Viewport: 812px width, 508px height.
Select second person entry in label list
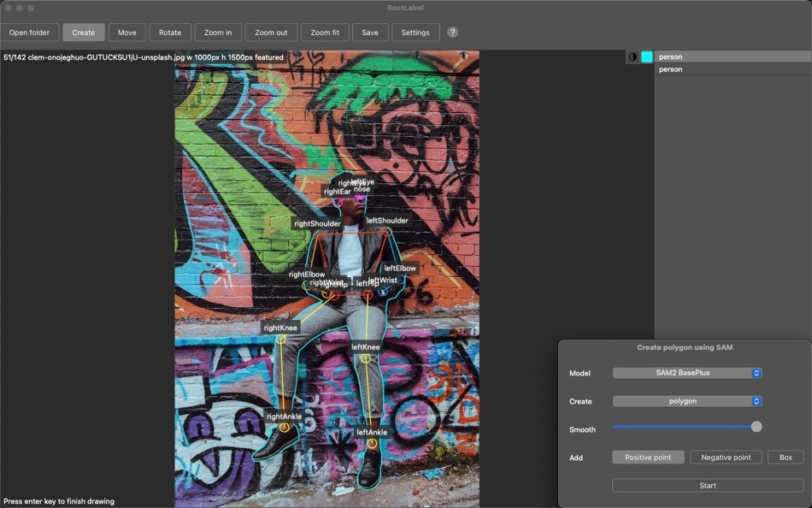point(733,69)
